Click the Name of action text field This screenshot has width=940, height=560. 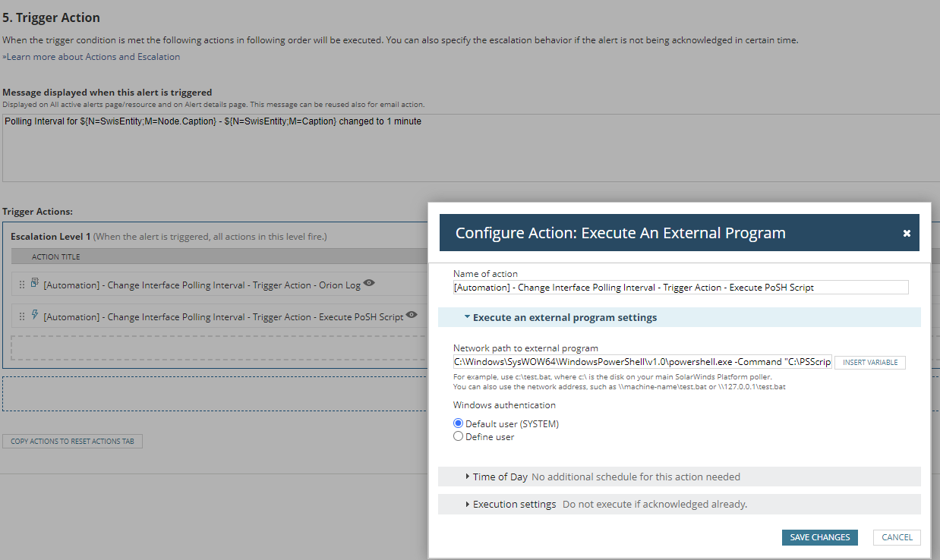(680, 287)
